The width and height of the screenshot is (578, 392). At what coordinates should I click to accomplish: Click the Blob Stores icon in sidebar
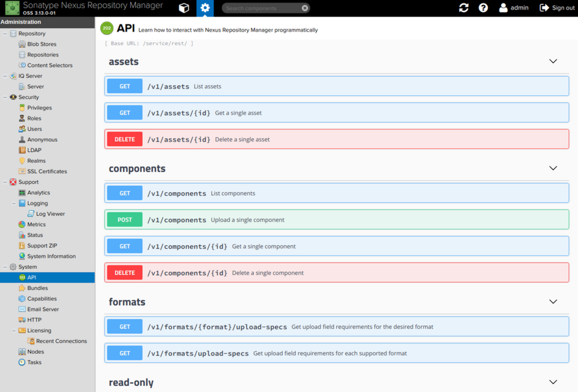click(x=22, y=44)
